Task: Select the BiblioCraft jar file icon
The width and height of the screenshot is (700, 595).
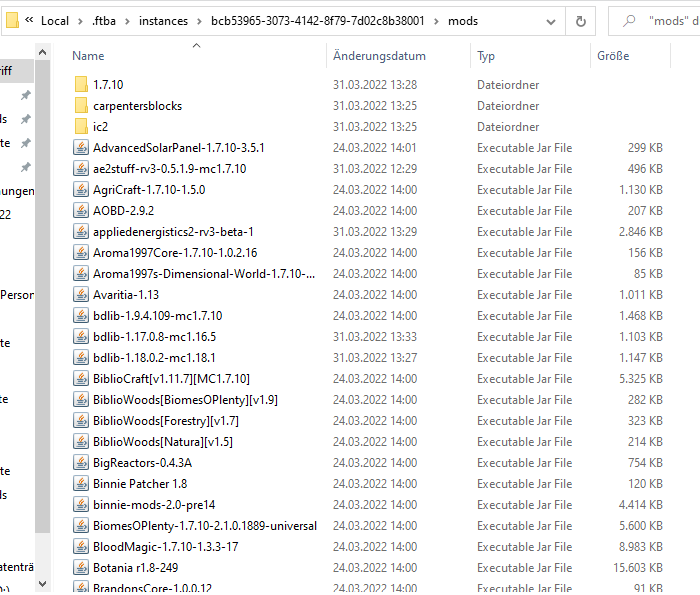Action: [x=81, y=378]
